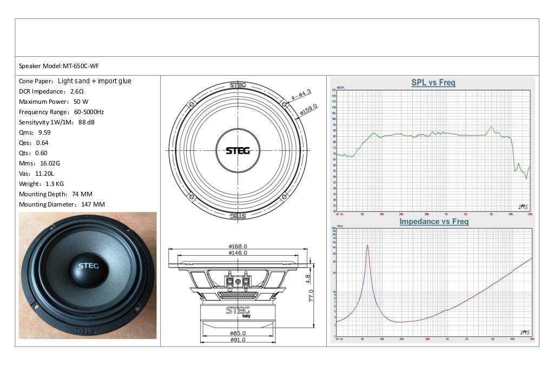Select the "Frequency Range: 60-5000Hz" line
The height and width of the screenshot is (392, 554).
pos(61,112)
